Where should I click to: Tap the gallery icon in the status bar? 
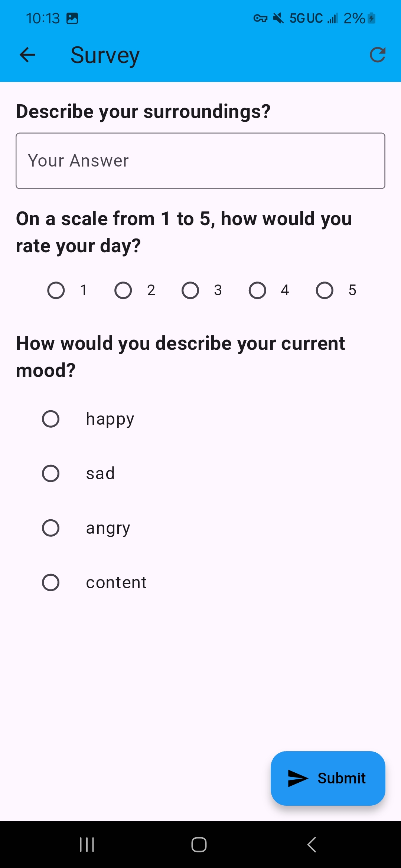[73, 18]
